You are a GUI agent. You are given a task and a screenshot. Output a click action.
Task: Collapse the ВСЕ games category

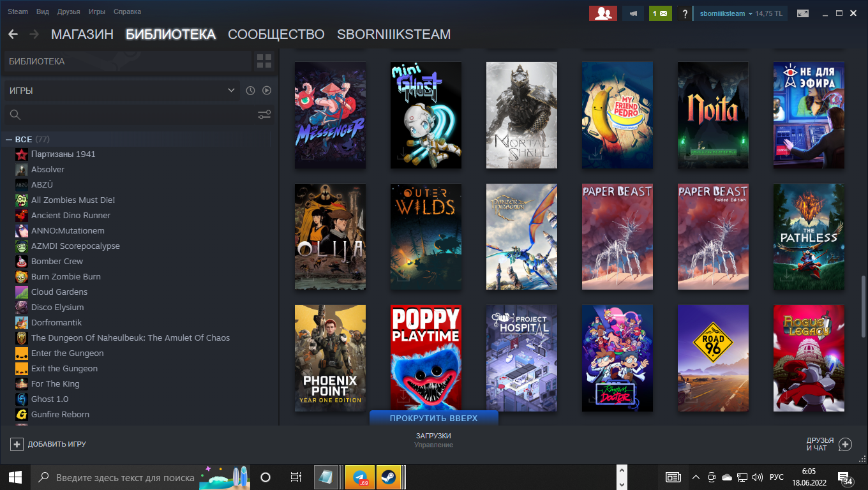click(x=9, y=139)
